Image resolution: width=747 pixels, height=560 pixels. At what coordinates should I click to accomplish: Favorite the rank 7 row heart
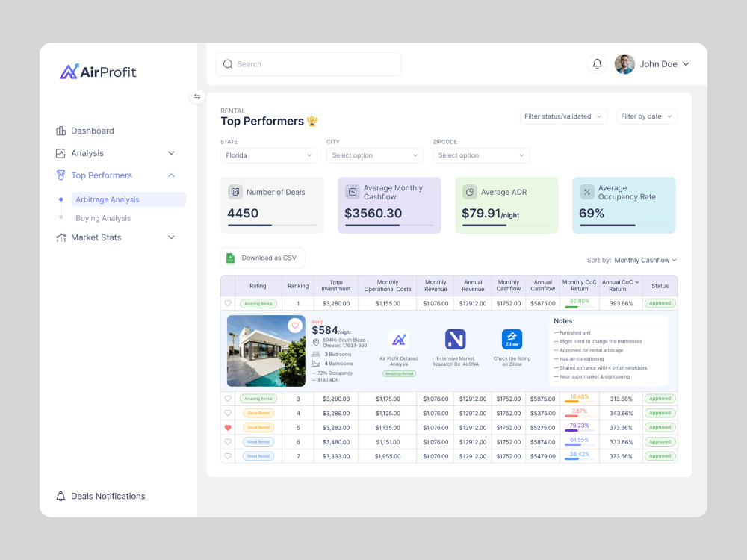[228, 456]
